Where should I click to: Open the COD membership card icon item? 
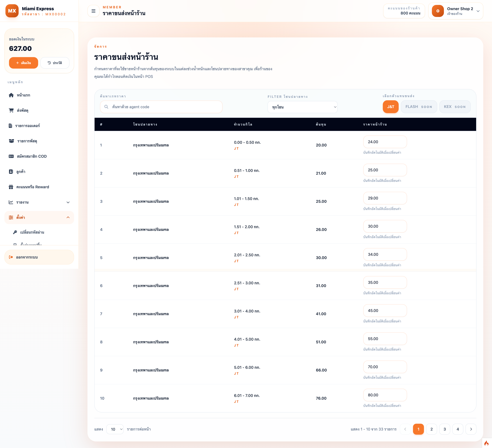[x=11, y=156]
